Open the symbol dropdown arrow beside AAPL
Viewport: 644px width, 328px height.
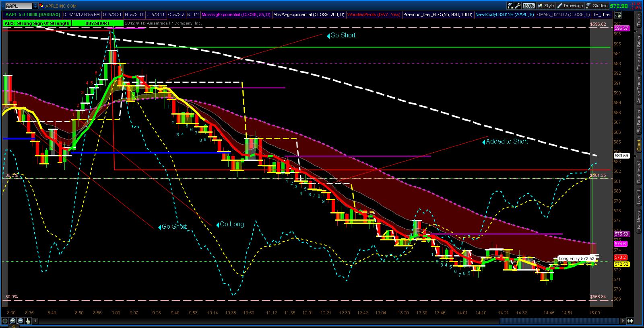click(x=35, y=6)
